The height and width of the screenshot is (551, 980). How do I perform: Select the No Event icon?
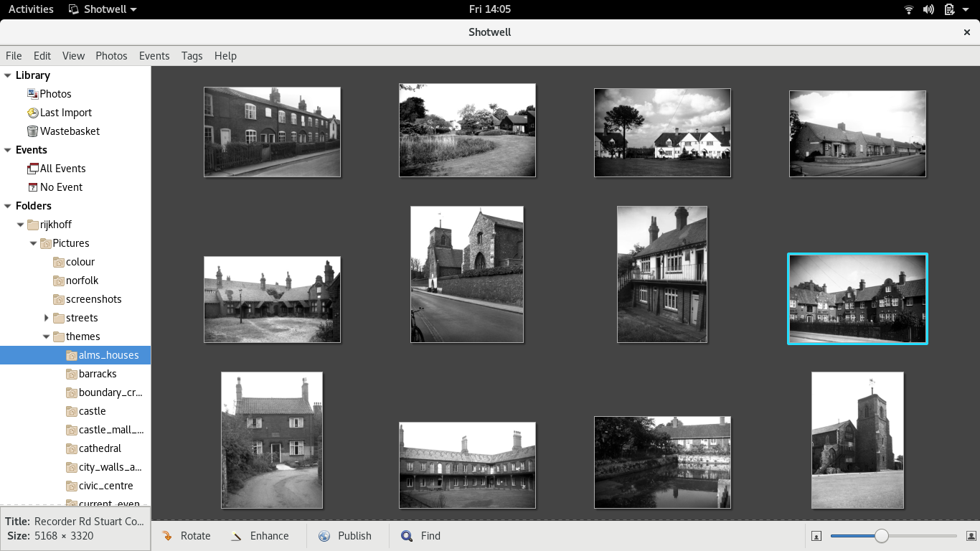pos(32,187)
